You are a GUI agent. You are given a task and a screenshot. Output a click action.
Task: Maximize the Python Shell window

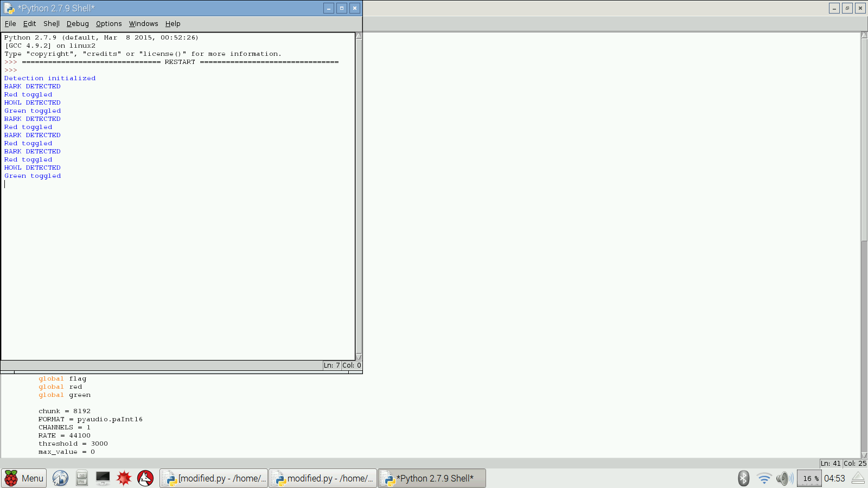click(x=342, y=8)
